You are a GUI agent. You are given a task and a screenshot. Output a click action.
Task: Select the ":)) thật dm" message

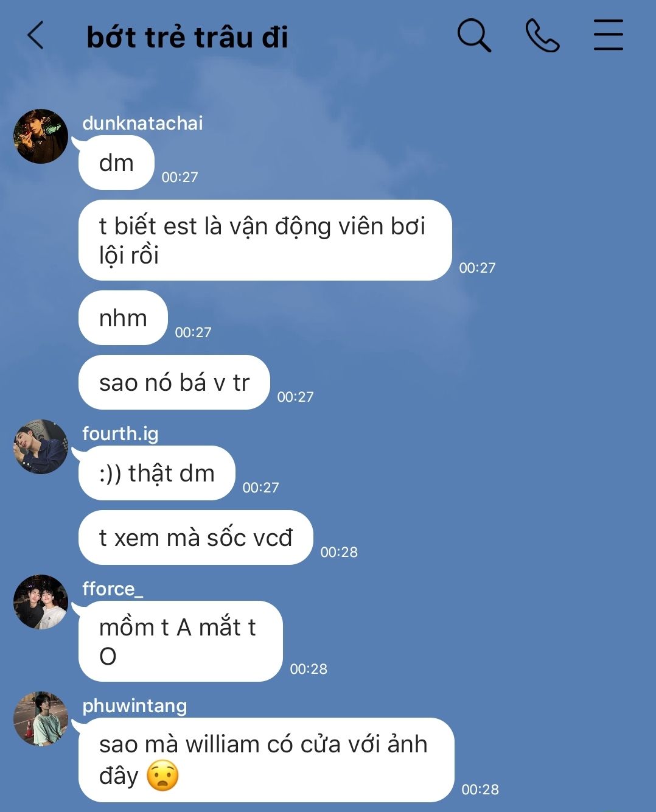coord(157,473)
